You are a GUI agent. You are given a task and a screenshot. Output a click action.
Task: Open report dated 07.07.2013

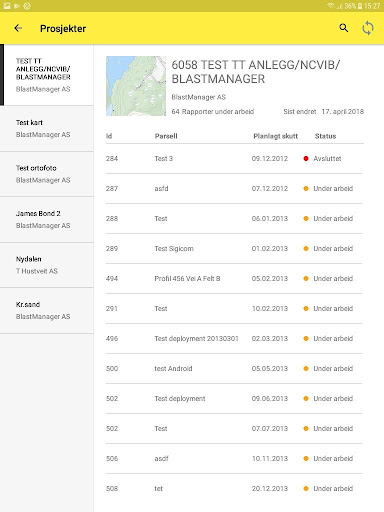coord(234,429)
